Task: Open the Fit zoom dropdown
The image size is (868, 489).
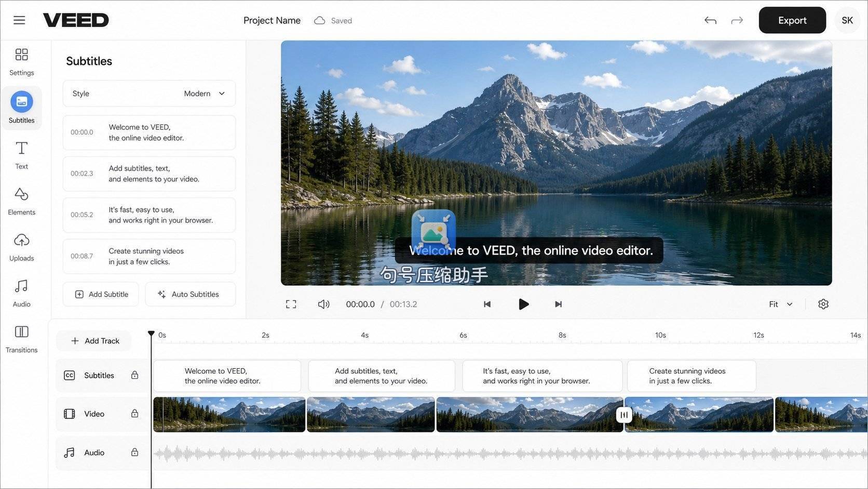Action: pyautogui.click(x=781, y=304)
